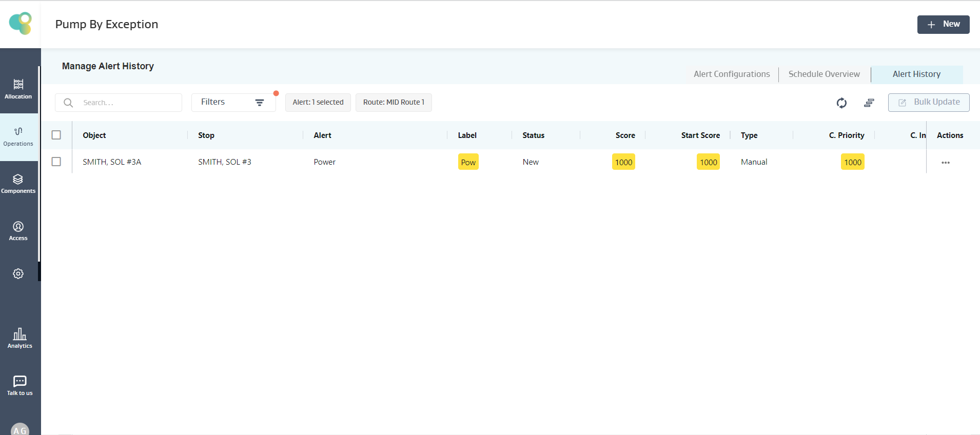Click the yellow Pow label badge

pyautogui.click(x=468, y=162)
